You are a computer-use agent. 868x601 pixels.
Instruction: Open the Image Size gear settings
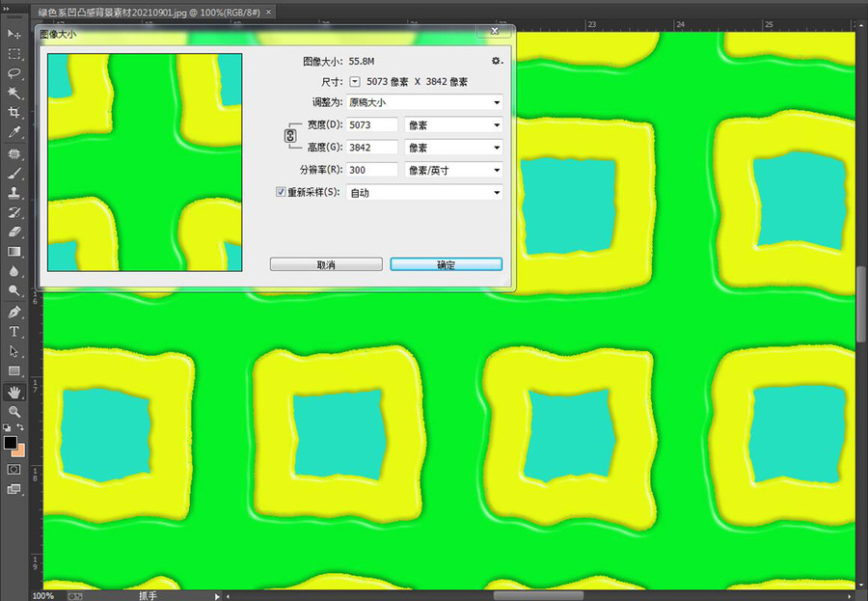[x=497, y=61]
